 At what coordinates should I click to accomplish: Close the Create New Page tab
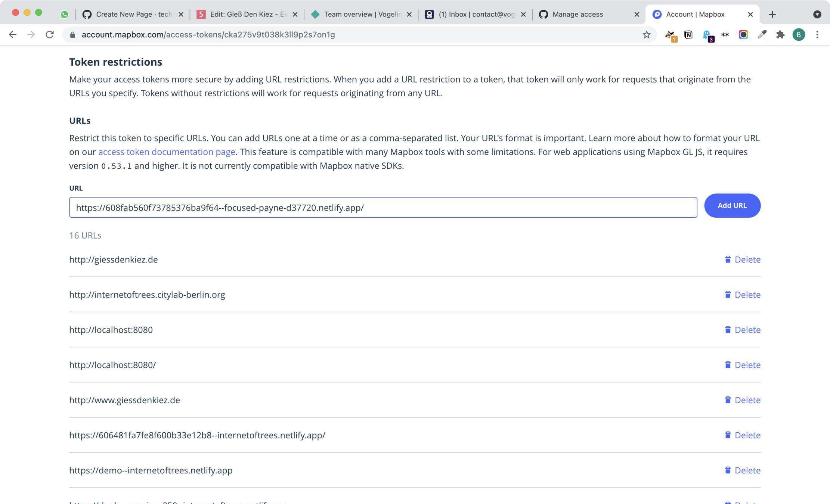coord(181,14)
